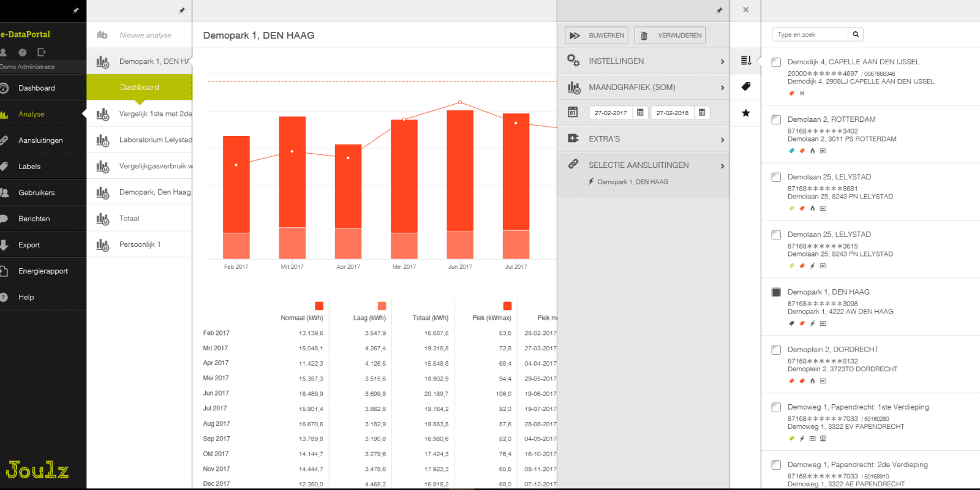Screen dimensions: 980x490
Task: Expand the INSTELLINGEN section
Action: point(643,61)
